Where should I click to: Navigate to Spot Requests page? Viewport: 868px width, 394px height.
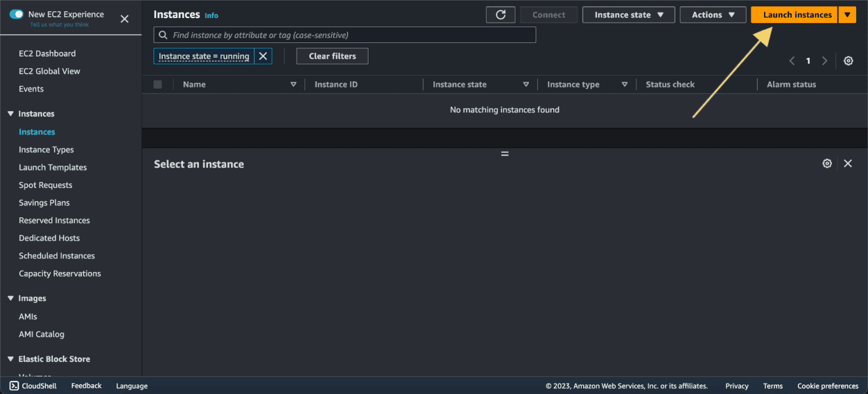pyautogui.click(x=45, y=185)
